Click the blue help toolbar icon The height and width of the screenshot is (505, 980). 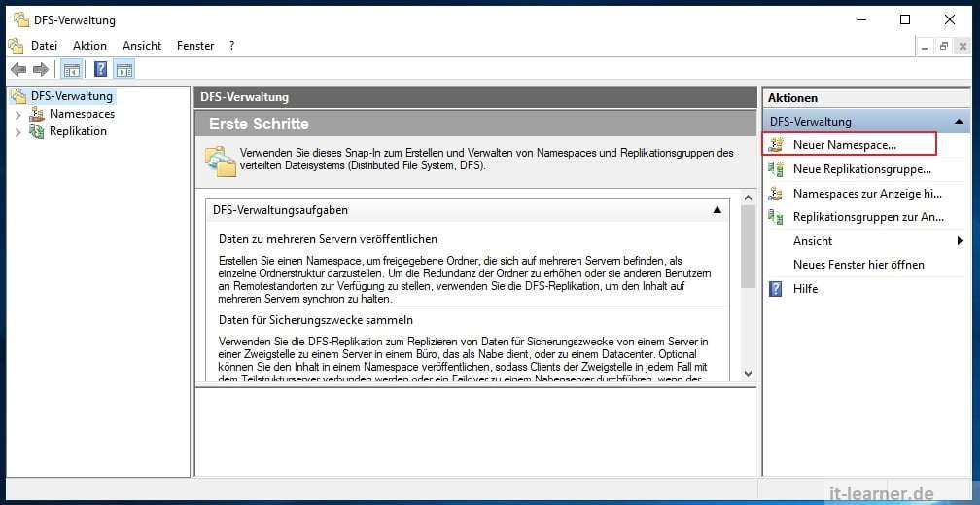click(100, 69)
